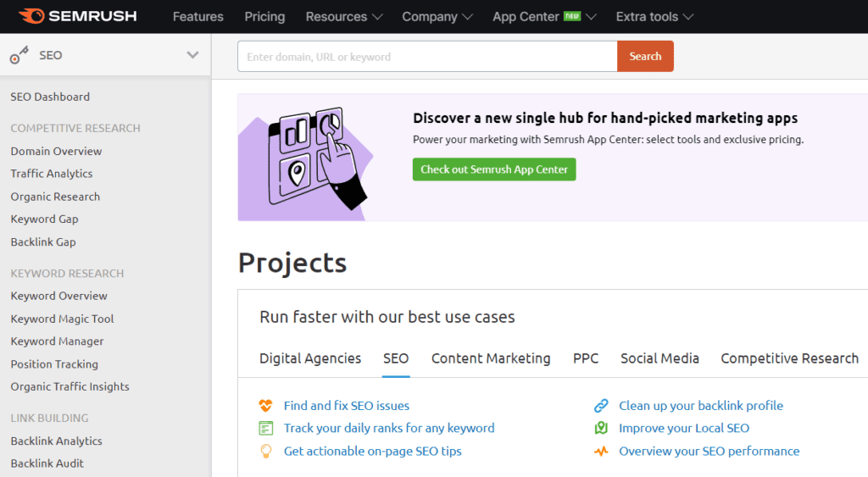Click the pulse icon beside Overview SEO performance
Screen dimensions: 868x477
[x=601, y=452]
